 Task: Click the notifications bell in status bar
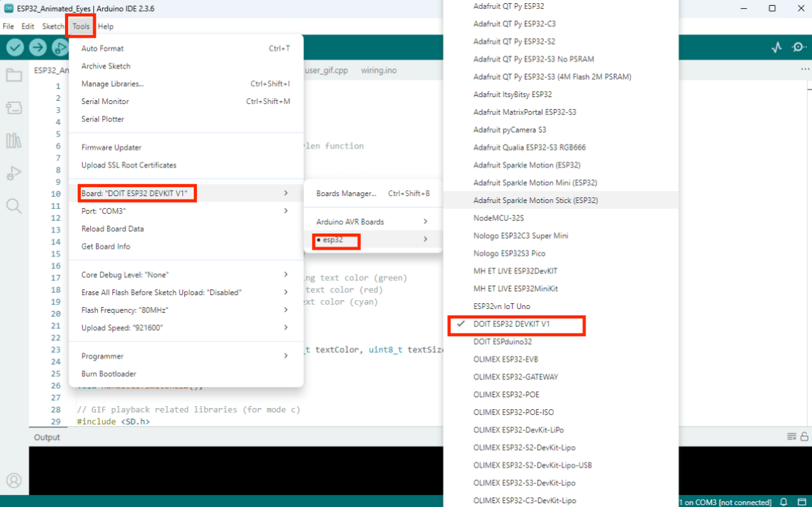[x=784, y=502]
